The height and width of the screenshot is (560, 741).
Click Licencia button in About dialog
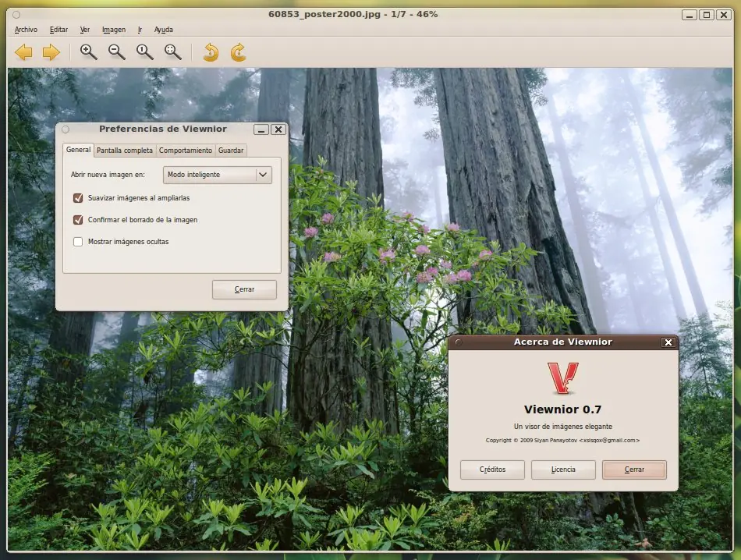coord(563,470)
